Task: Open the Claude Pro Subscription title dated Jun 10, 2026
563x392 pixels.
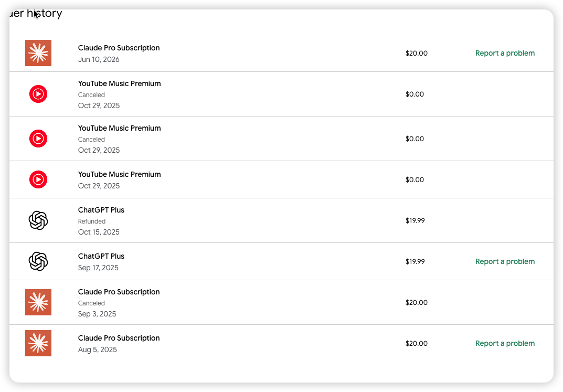Action: coord(119,48)
